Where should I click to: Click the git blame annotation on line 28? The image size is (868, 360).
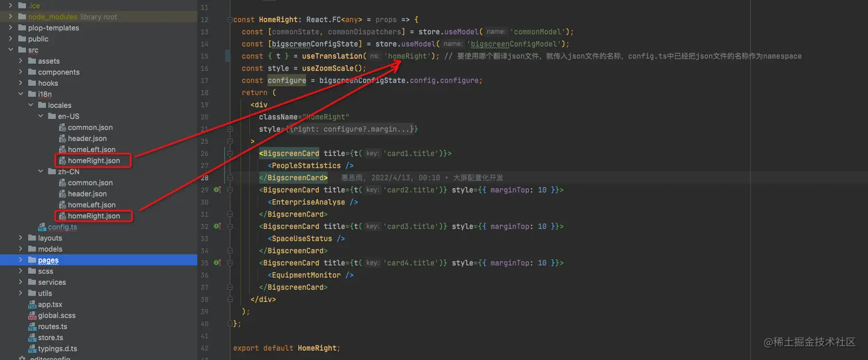tap(422, 178)
